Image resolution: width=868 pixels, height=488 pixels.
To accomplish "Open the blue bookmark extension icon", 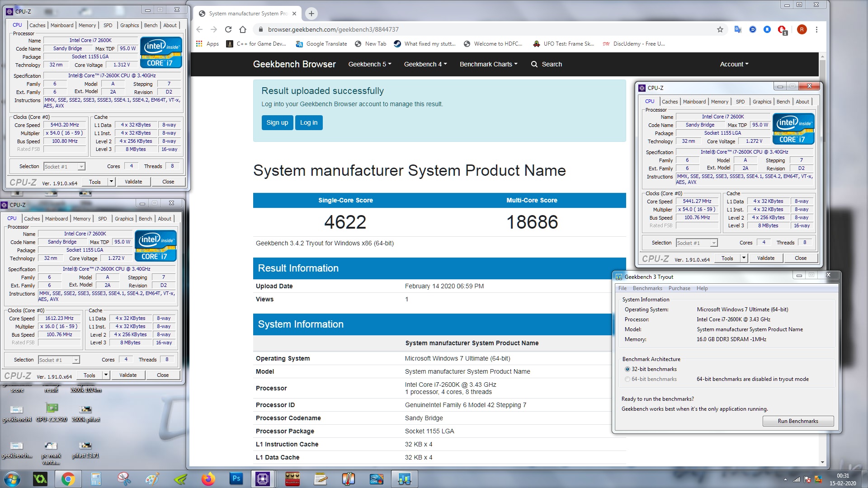I will 767,29.
